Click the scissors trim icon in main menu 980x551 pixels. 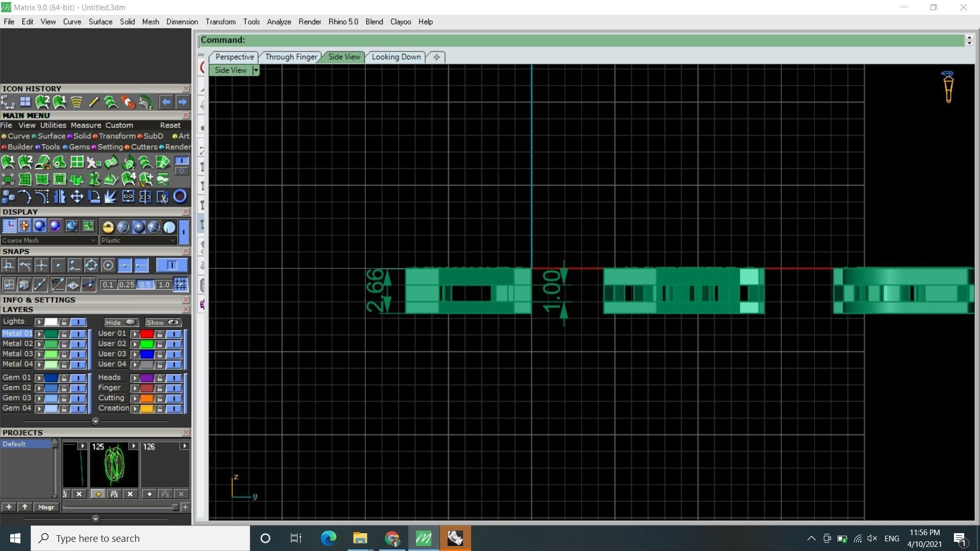tap(162, 197)
